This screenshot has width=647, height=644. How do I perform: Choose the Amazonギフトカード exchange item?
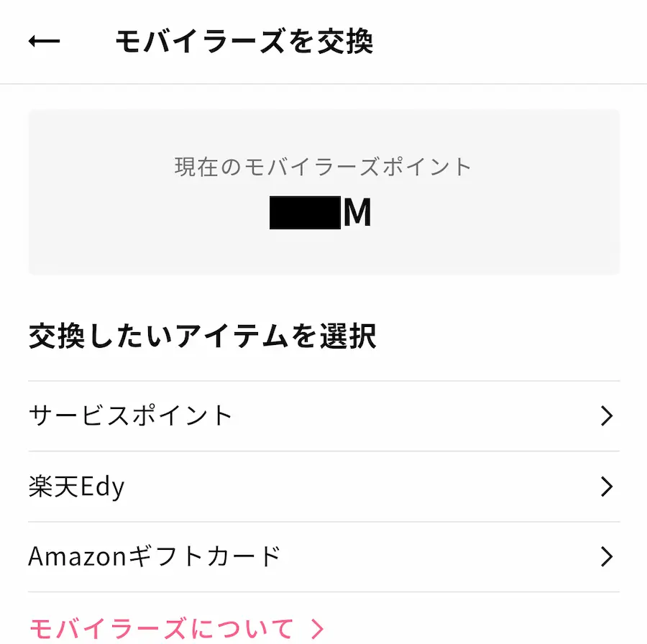coord(323,556)
